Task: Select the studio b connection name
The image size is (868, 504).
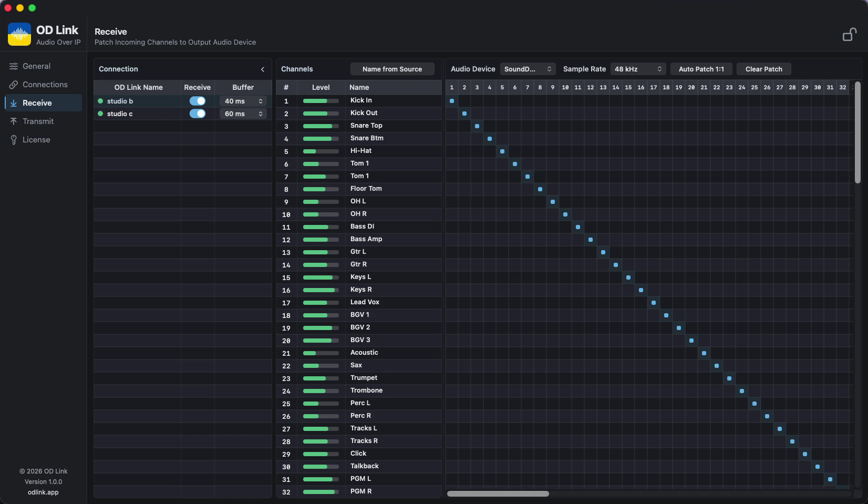Action: click(x=120, y=101)
